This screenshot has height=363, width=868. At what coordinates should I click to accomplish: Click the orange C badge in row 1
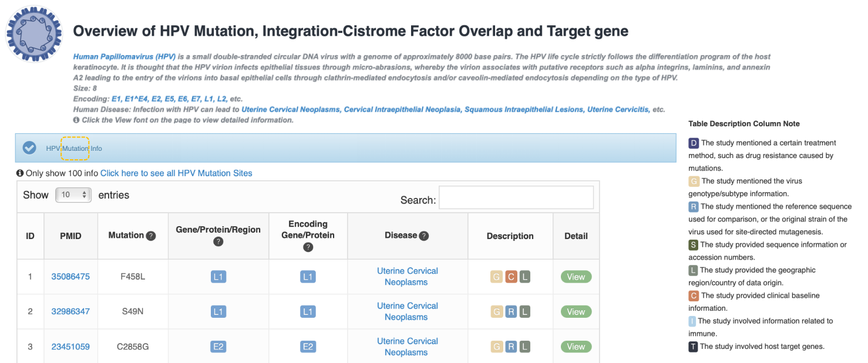tap(511, 277)
